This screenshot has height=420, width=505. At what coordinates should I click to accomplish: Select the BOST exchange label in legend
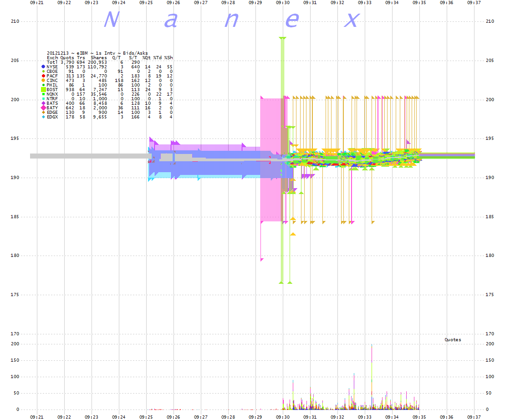[52, 90]
